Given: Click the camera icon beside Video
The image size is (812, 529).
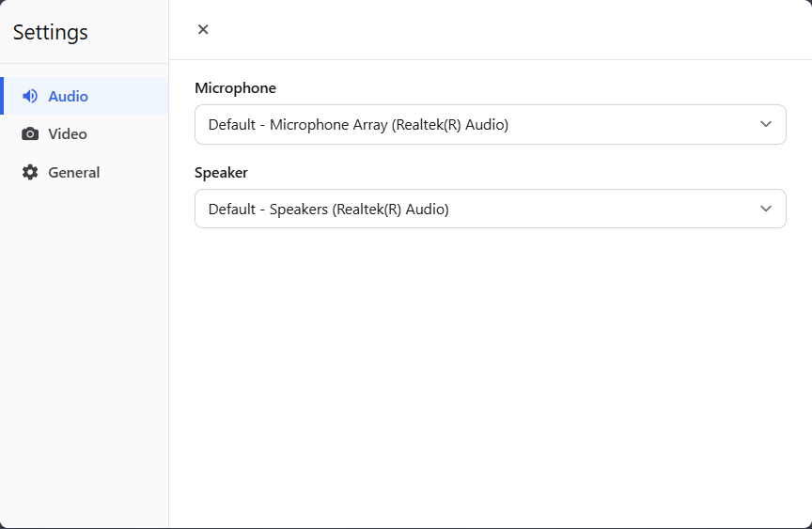Looking at the screenshot, I should 30,134.
